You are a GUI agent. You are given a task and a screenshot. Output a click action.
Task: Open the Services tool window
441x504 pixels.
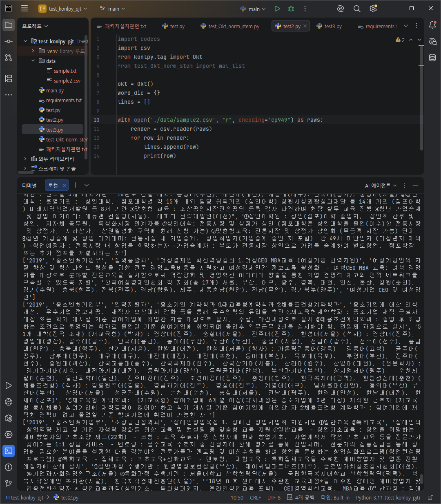[x=9, y=435]
